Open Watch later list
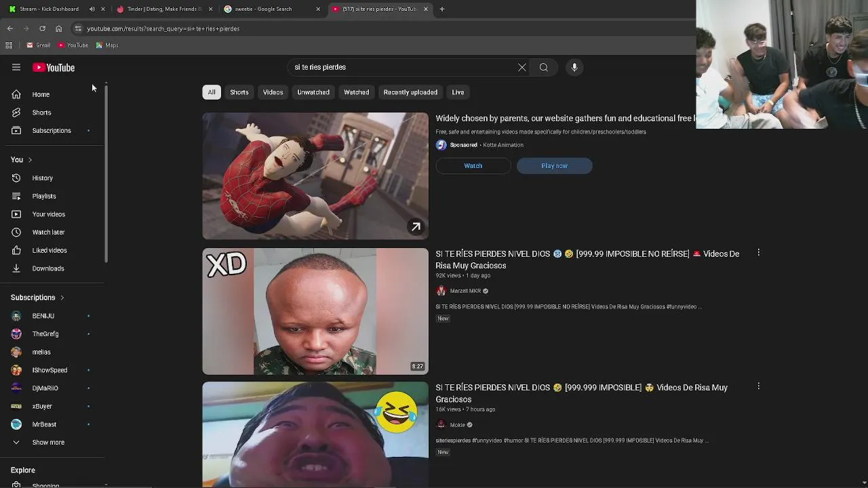 coord(53,232)
